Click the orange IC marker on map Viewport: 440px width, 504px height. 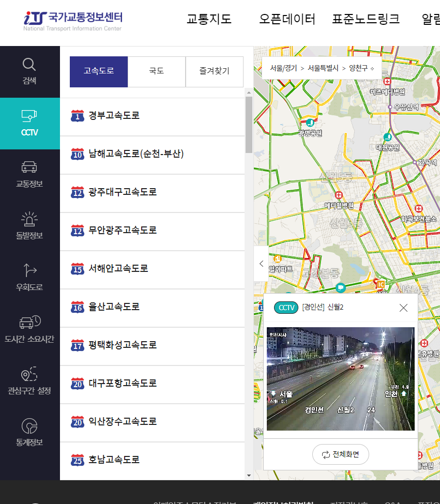380,284
